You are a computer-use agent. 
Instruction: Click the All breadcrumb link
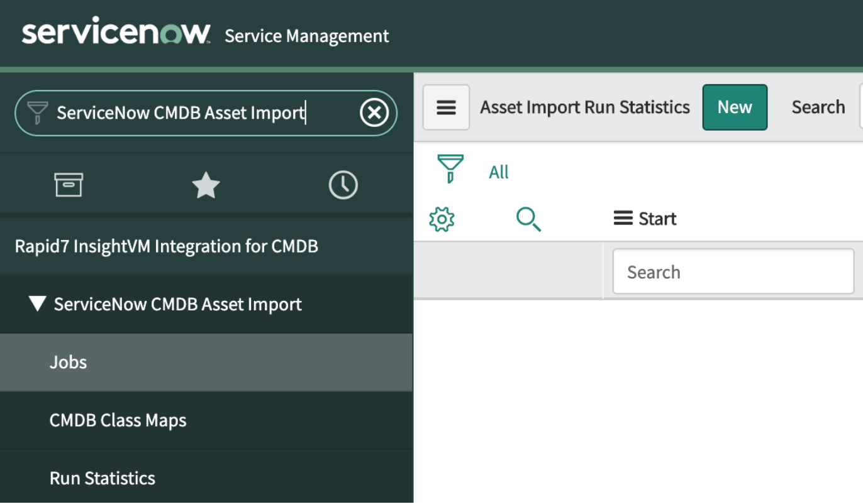tap(498, 172)
